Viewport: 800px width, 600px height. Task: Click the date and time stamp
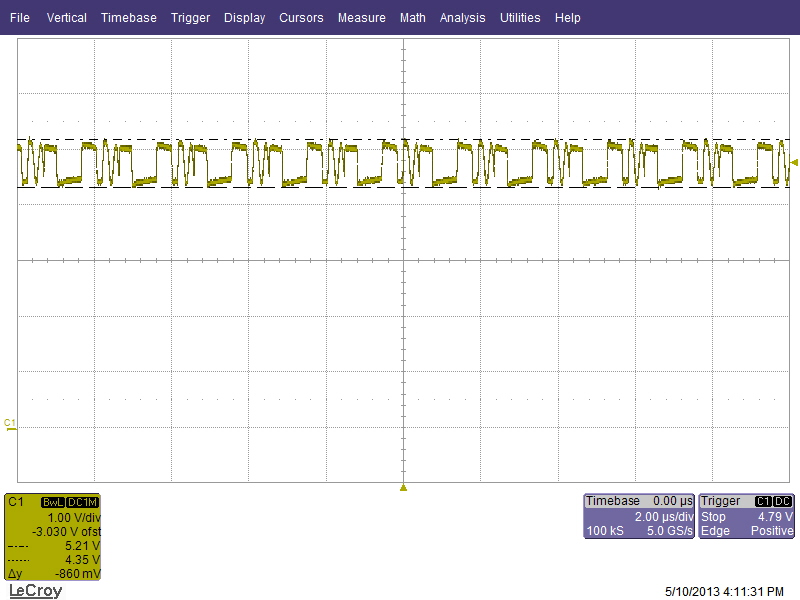point(724,592)
